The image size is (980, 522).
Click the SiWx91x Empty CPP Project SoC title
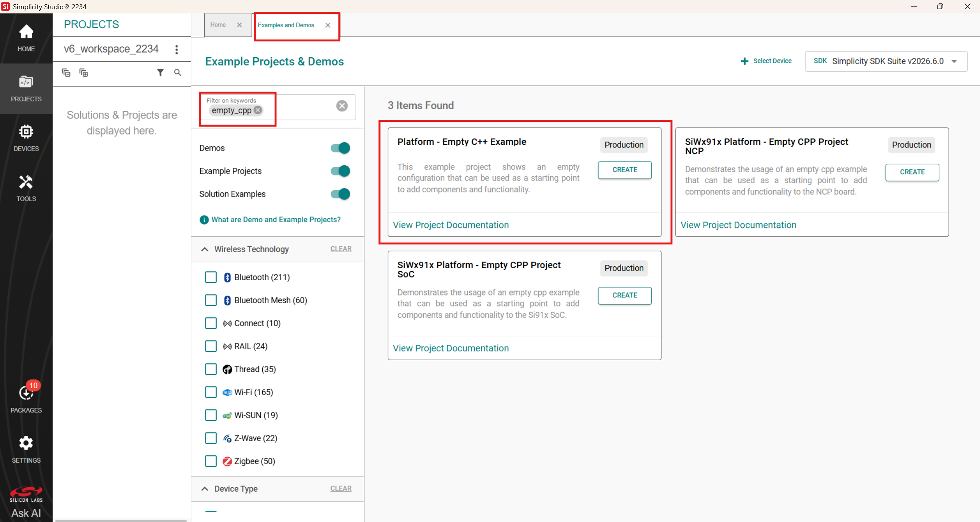point(479,269)
